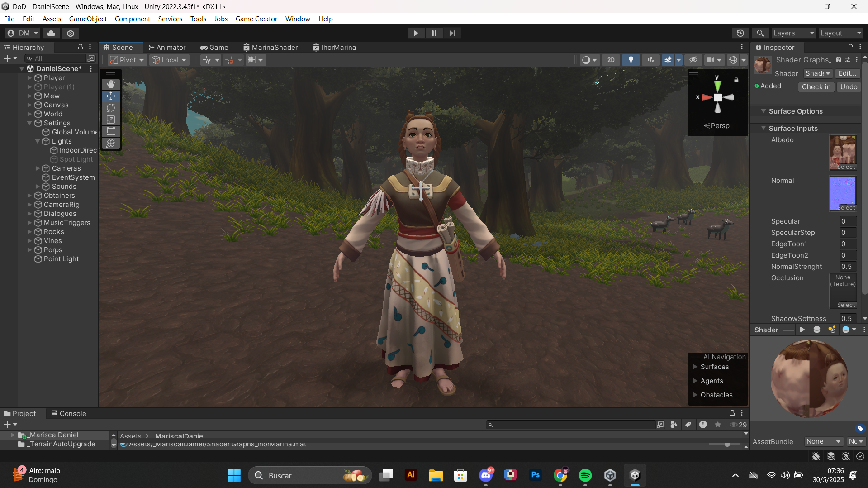The height and width of the screenshot is (488, 868).
Task: Expand Surface Options section
Action: [x=764, y=111]
